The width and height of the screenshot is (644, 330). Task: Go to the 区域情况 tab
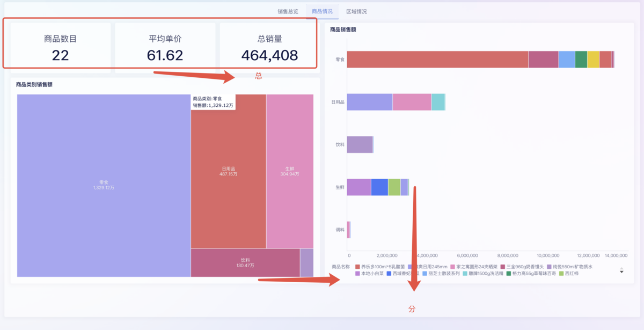(356, 11)
